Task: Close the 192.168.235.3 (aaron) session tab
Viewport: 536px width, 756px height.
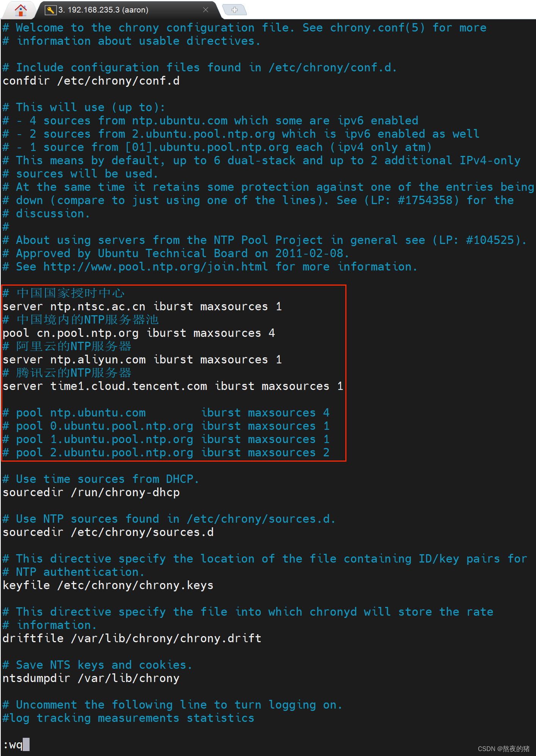Action: (x=206, y=10)
